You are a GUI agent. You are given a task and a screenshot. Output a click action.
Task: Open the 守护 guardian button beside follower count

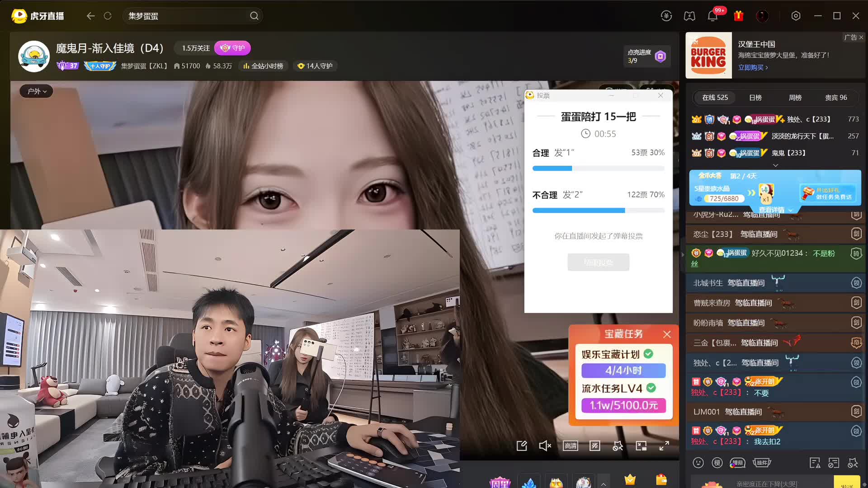pos(233,47)
